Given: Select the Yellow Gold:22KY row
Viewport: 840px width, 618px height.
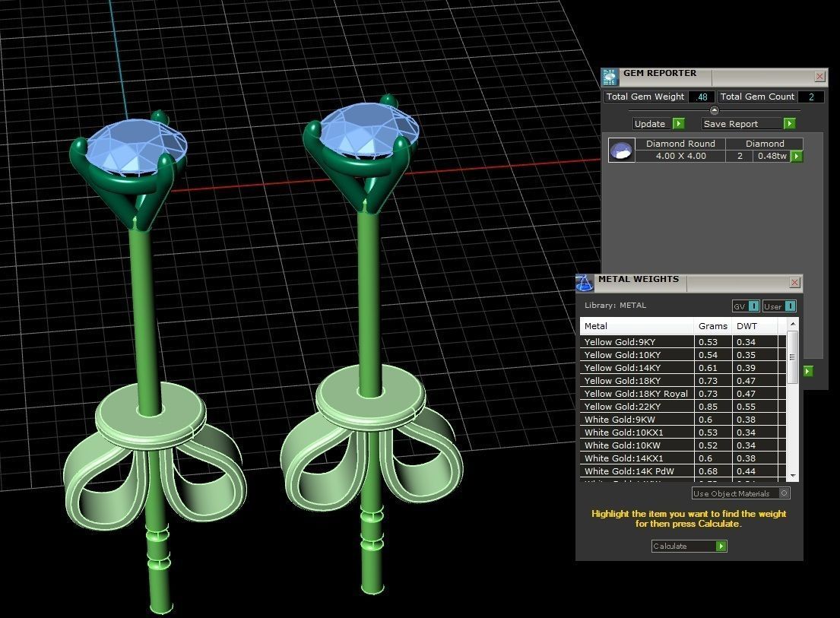Looking at the screenshot, I should [683, 407].
